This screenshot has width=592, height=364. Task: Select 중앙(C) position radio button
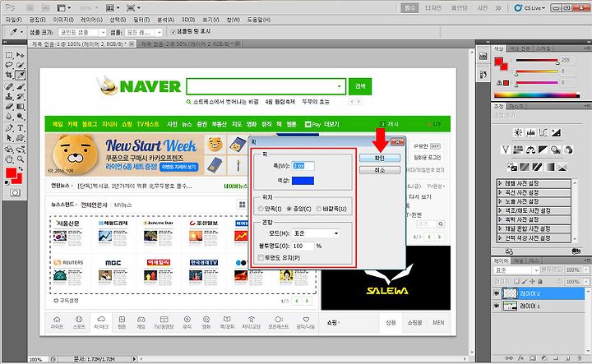tap(289, 209)
